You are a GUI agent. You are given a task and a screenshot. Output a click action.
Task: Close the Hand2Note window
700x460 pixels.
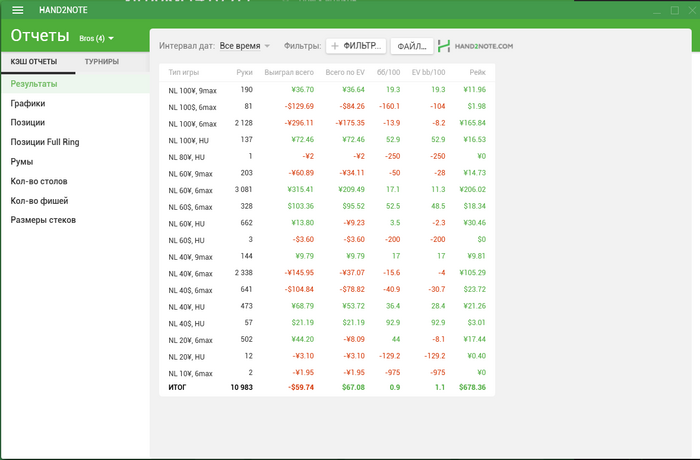(x=692, y=10)
